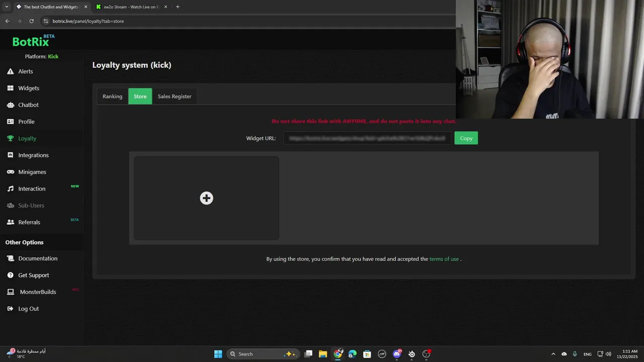Click the browser address bar
The image size is (644, 362).
click(247, 21)
